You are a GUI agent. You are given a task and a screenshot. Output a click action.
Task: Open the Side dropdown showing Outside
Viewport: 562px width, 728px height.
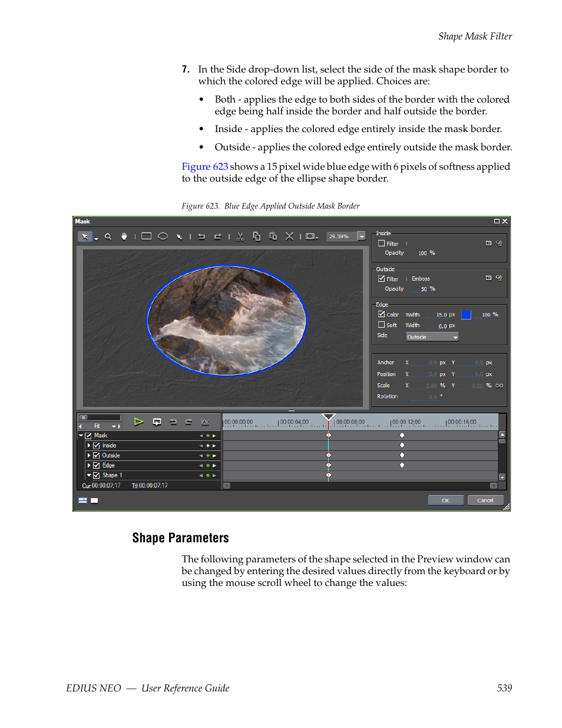pos(432,337)
